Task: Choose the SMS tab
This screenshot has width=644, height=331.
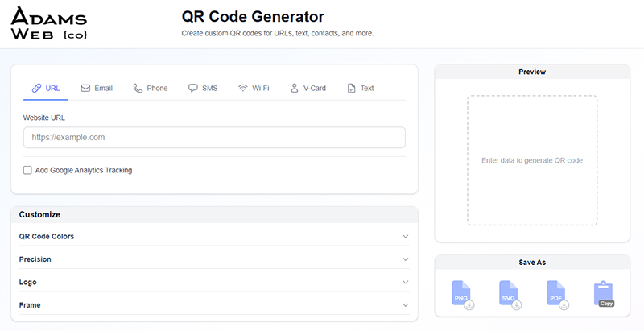Action: (203, 88)
